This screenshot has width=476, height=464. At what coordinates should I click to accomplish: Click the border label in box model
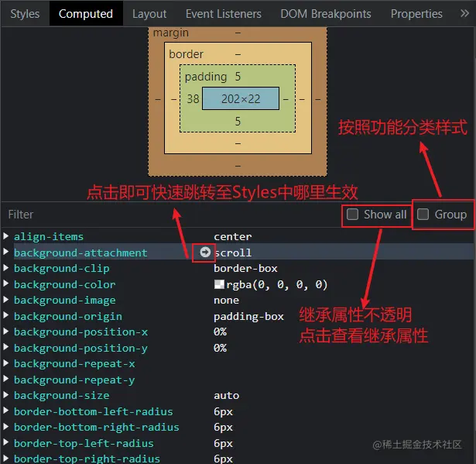coord(186,54)
